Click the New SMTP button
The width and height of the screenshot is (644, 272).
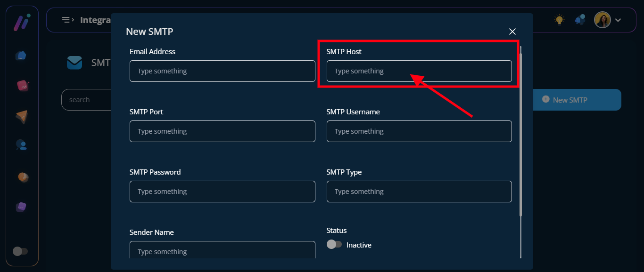577,100
